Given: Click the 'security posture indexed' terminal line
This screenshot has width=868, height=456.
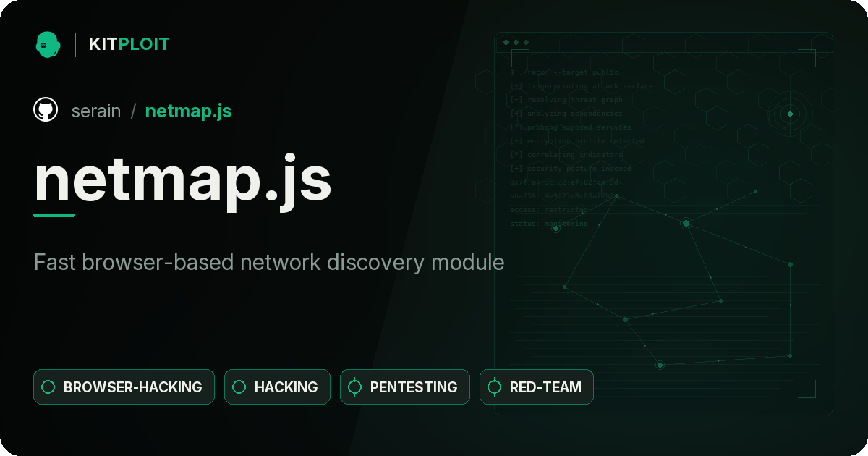Looking at the screenshot, I should [x=570, y=169].
